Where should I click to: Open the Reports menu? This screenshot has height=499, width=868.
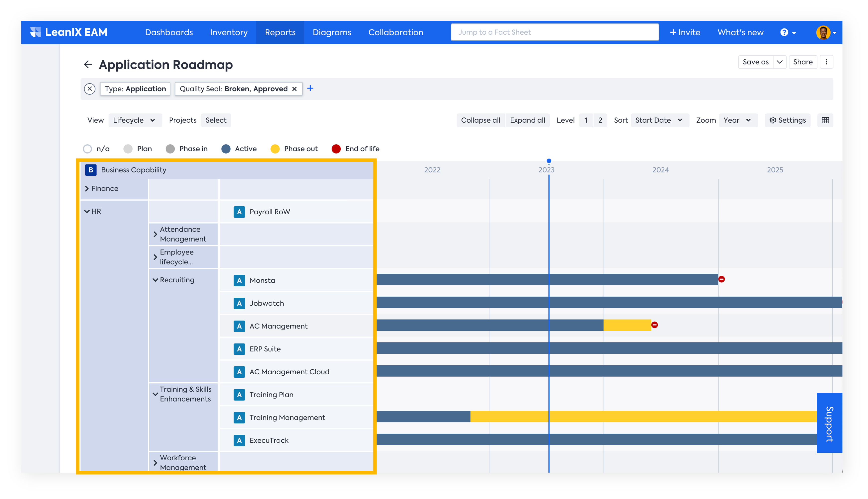[280, 32]
